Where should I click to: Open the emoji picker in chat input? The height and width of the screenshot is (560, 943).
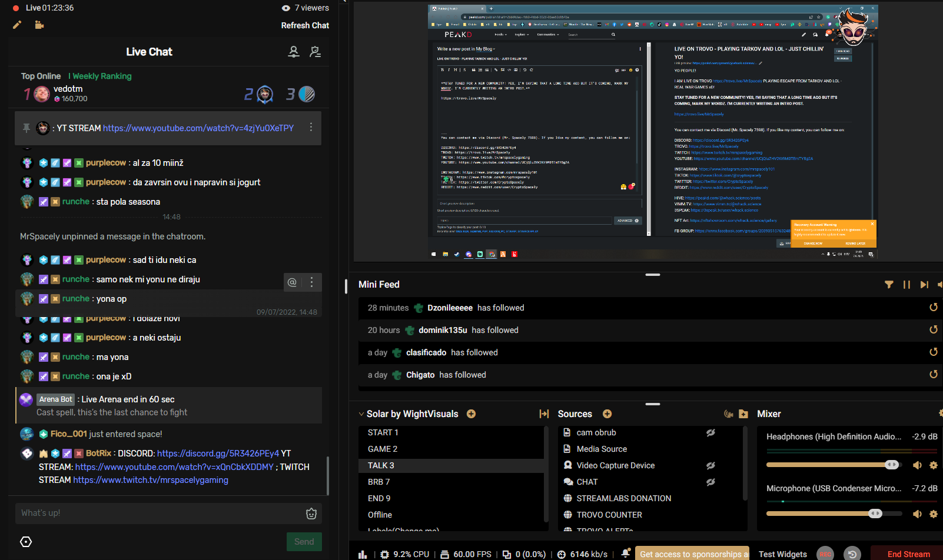(311, 514)
